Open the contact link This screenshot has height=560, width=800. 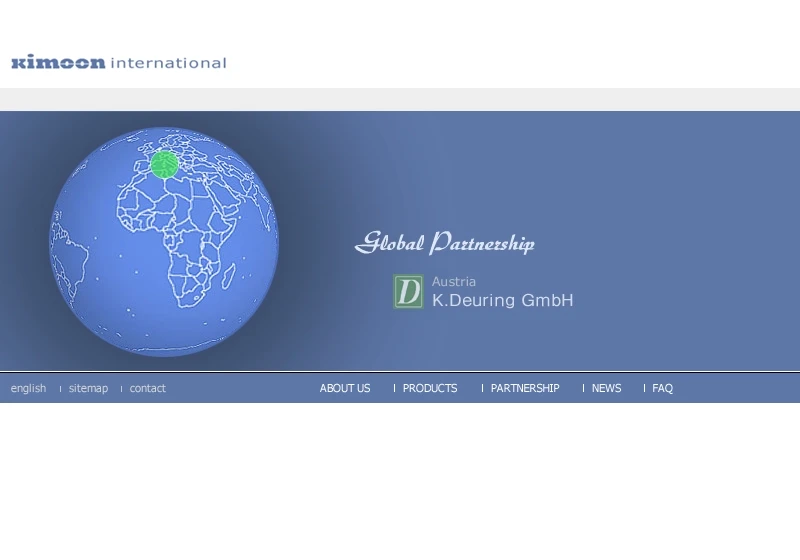148,388
